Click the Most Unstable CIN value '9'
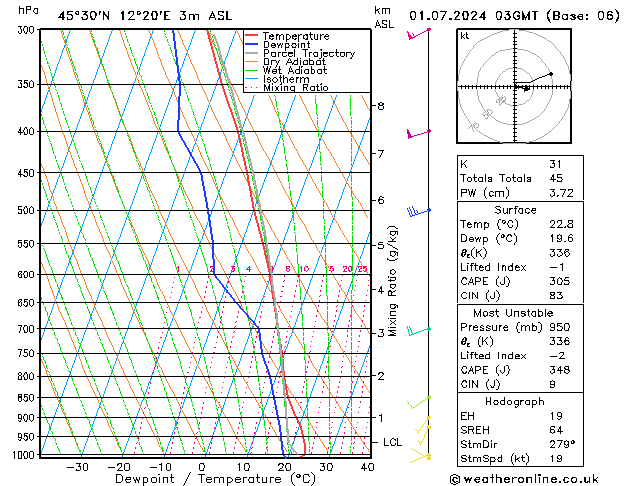Screen dimensions: 629x486 click(x=552, y=384)
